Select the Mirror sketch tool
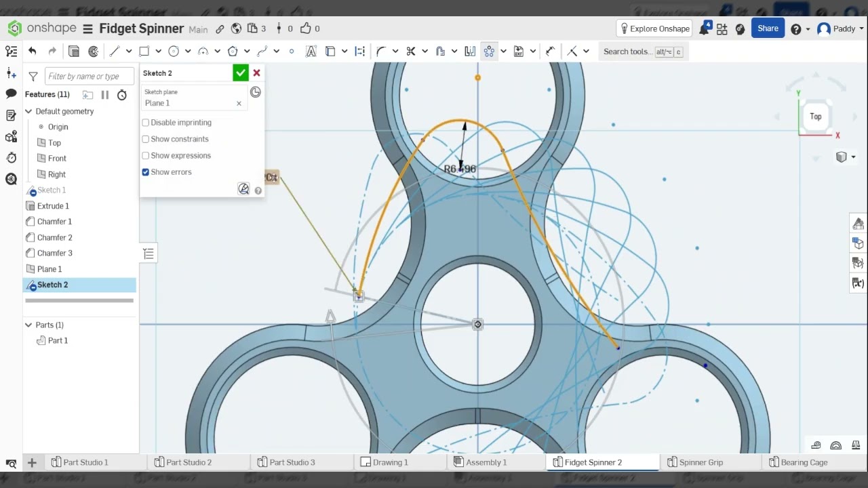 [470, 52]
